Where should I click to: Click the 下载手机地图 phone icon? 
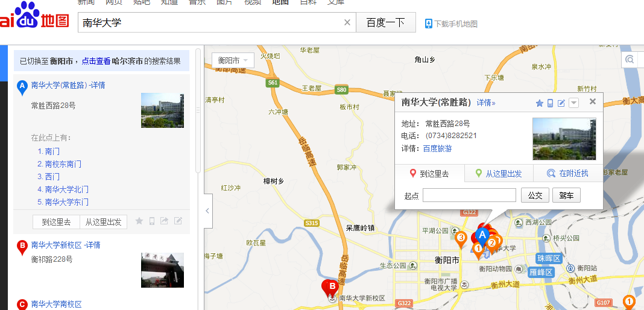[x=428, y=24]
